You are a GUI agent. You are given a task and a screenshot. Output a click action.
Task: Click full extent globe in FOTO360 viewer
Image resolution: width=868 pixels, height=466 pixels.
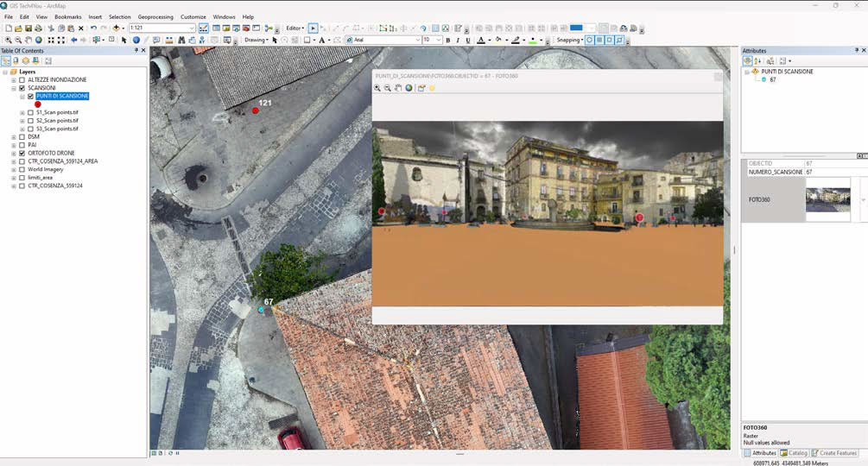coord(409,88)
